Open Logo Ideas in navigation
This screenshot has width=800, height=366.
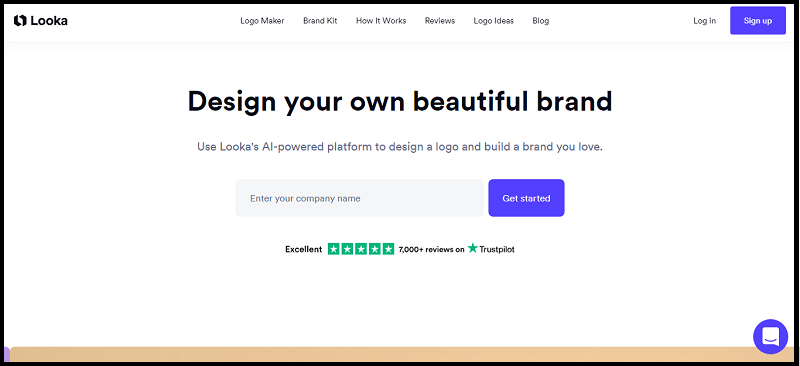click(493, 21)
